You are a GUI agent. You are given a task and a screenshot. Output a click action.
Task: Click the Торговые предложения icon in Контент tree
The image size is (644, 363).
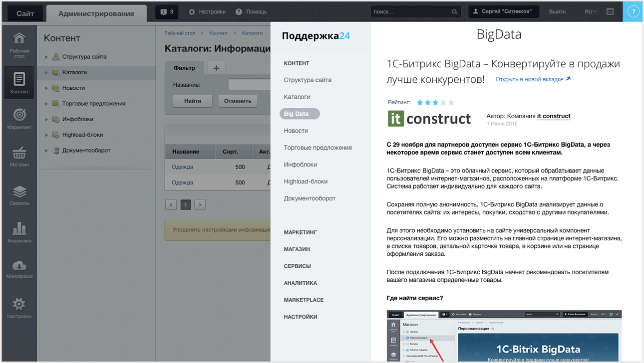coord(56,104)
